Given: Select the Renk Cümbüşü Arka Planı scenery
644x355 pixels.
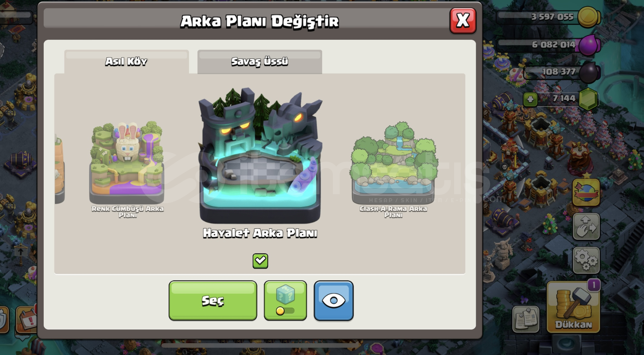Looking at the screenshot, I should point(127,169).
